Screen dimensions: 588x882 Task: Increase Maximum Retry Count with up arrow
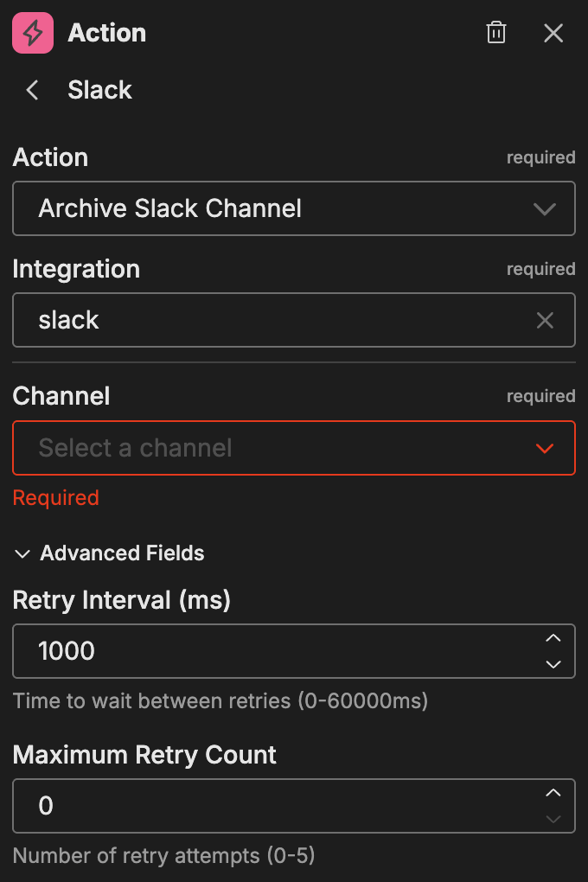554,793
